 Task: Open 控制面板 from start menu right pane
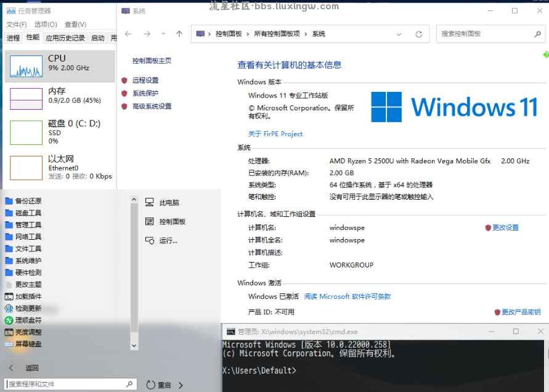165,221
